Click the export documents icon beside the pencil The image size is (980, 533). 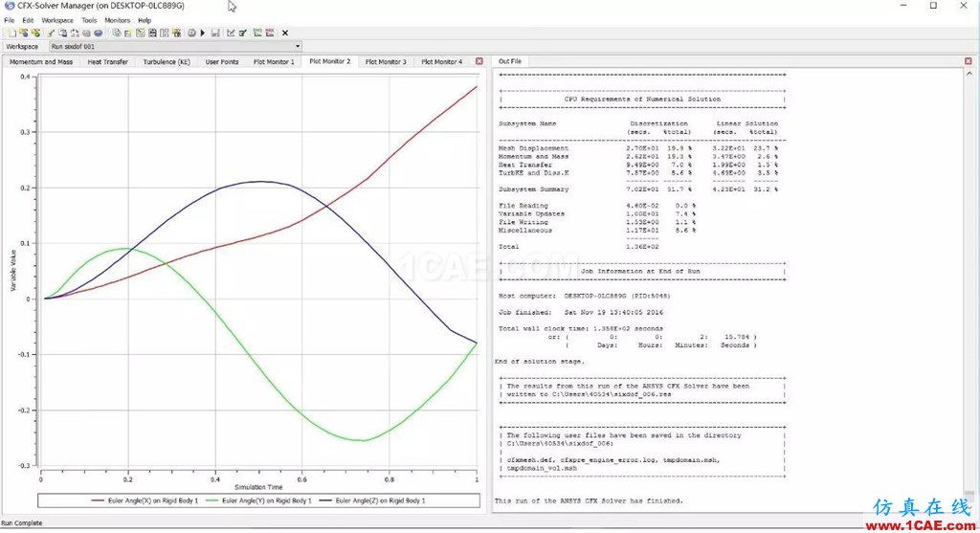coord(62,33)
